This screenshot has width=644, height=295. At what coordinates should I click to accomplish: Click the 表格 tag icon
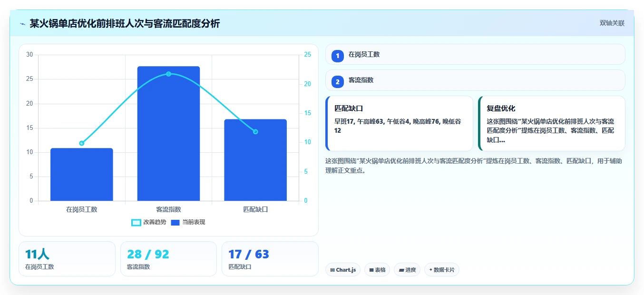[371, 270]
